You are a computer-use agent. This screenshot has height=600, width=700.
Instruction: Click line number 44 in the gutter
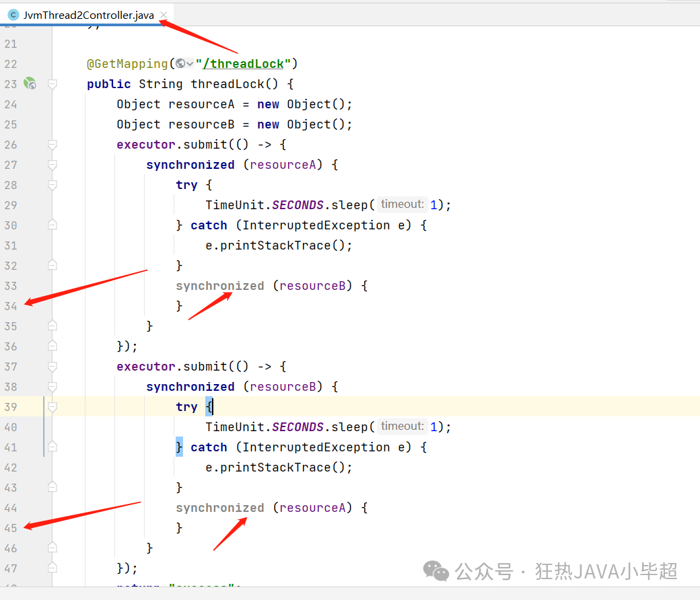(11, 508)
